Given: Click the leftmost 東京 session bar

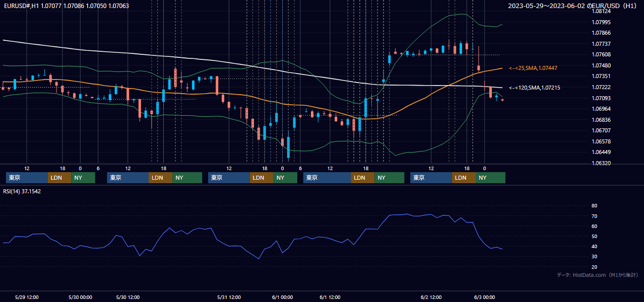Looking at the screenshot, I should coord(27,178).
